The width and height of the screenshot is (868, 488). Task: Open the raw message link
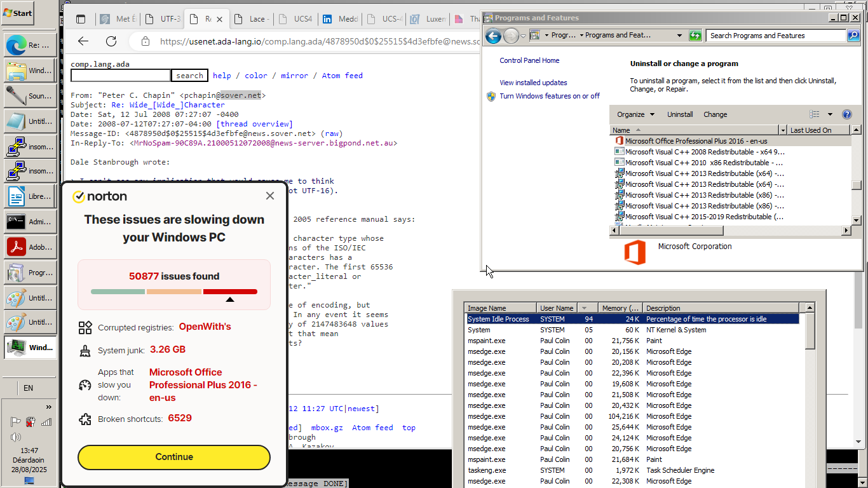(332, 133)
